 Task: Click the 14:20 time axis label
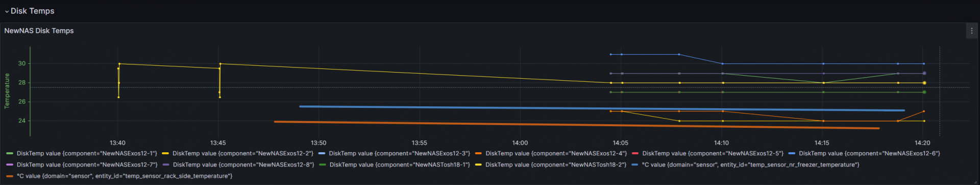(922, 143)
